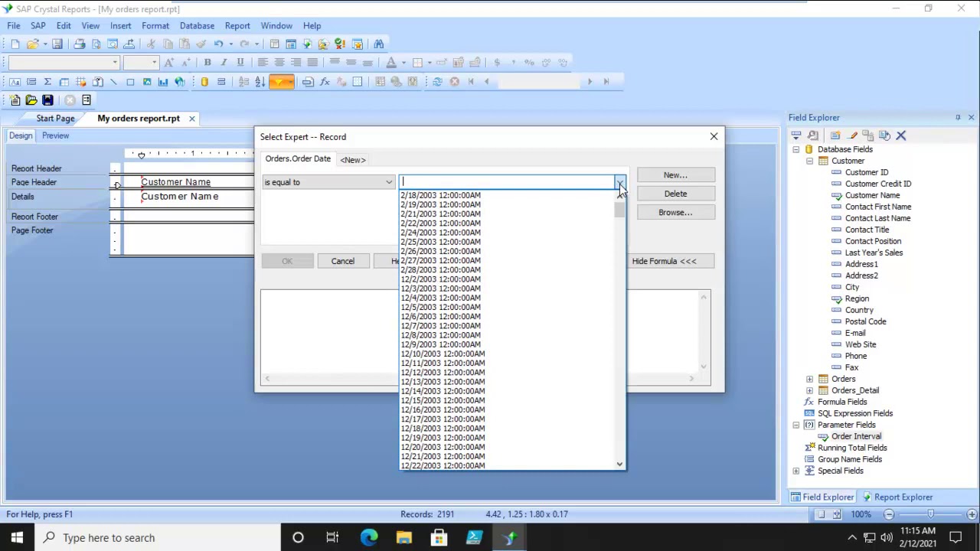Click the Browse... button
This screenshot has height=551, width=980.
pos(675,213)
